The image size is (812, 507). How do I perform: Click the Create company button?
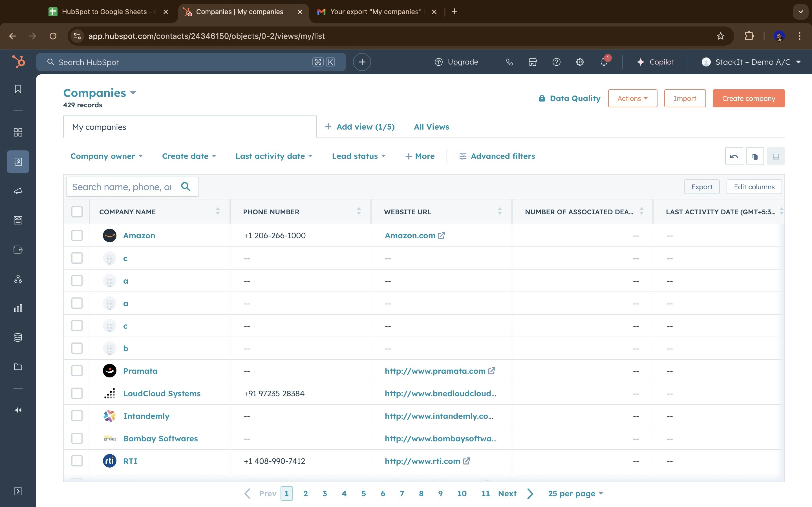[748, 98]
